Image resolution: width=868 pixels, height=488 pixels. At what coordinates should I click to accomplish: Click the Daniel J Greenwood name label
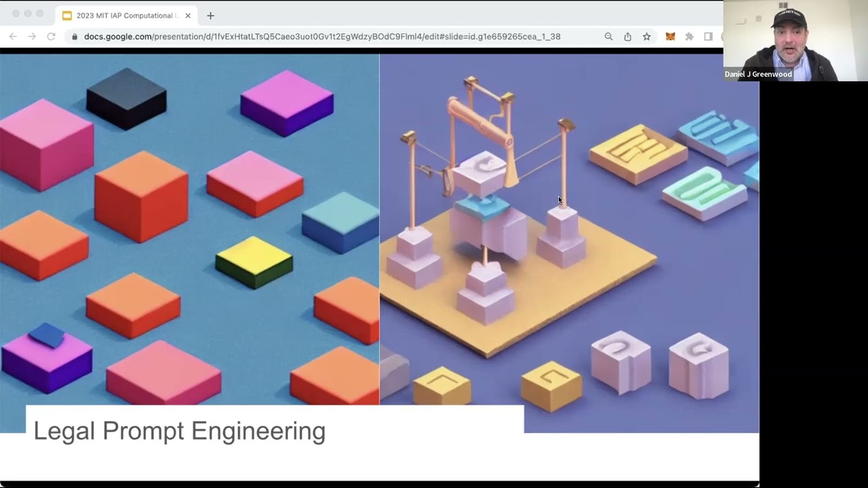pyautogui.click(x=758, y=75)
